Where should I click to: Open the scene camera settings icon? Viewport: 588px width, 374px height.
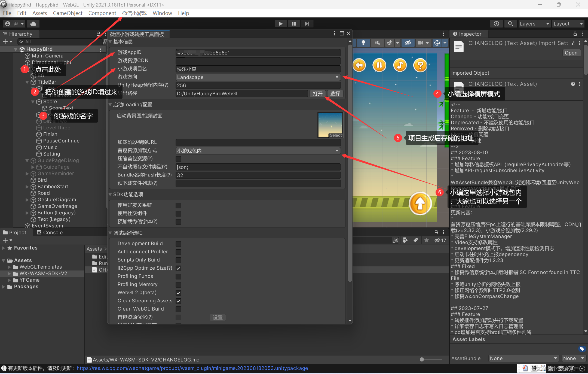coord(420,43)
